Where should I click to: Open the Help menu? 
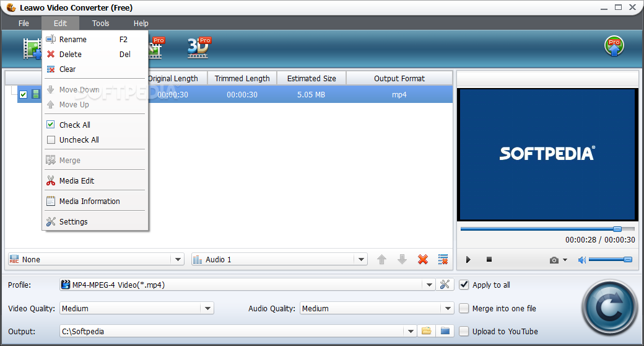tap(141, 24)
